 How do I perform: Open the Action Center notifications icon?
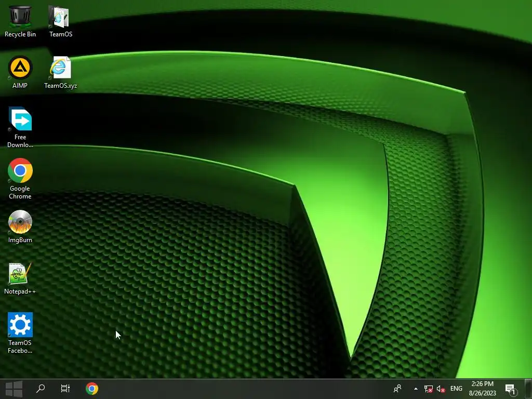(x=511, y=389)
